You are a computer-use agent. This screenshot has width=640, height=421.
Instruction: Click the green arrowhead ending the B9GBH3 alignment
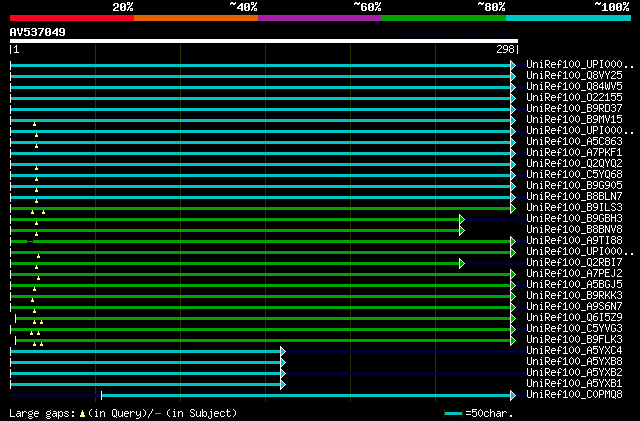click(462, 220)
